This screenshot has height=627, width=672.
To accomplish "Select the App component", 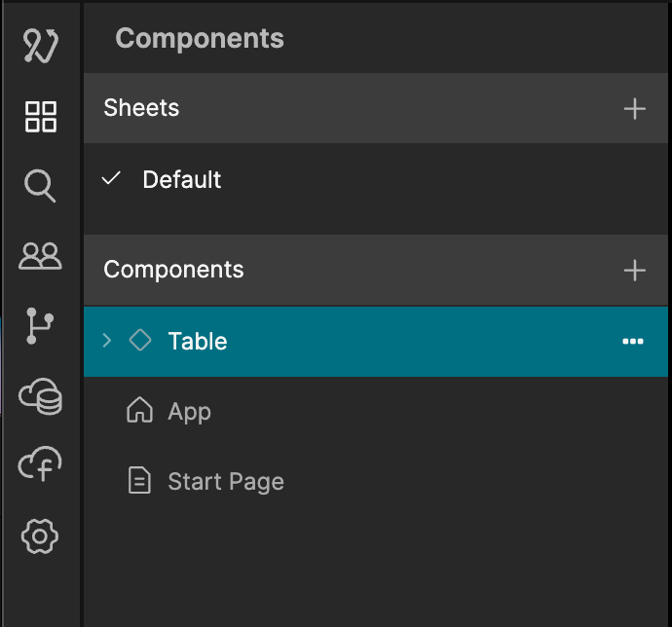I will point(189,412).
